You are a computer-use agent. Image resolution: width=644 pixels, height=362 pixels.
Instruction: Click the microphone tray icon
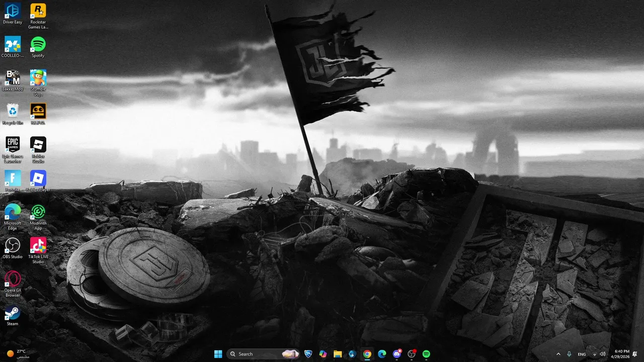pos(569,354)
